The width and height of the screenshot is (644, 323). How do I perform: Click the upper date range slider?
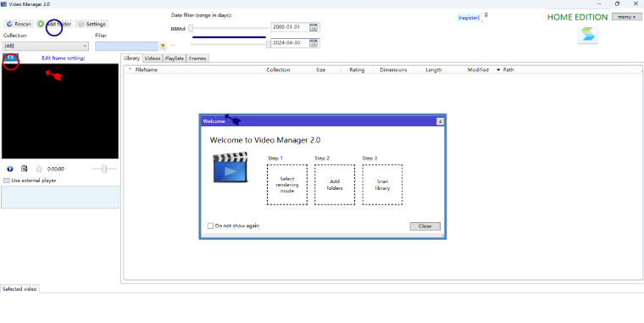pos(228,28)
